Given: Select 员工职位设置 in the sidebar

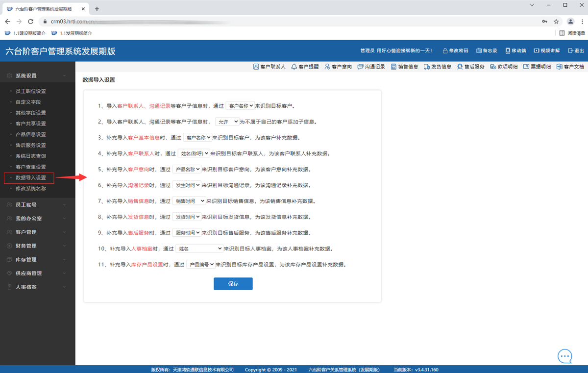Looking at the screenshot, I should click(x=31, y=91).
